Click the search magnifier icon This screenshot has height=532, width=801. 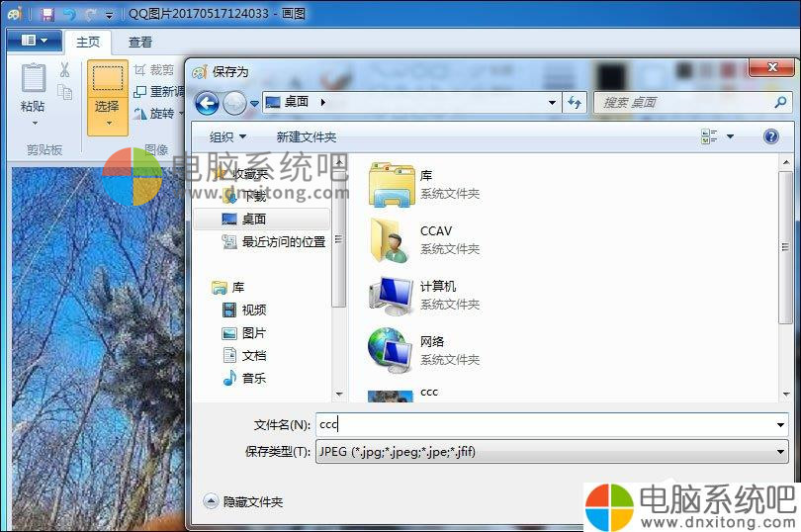tap(780, 102)
